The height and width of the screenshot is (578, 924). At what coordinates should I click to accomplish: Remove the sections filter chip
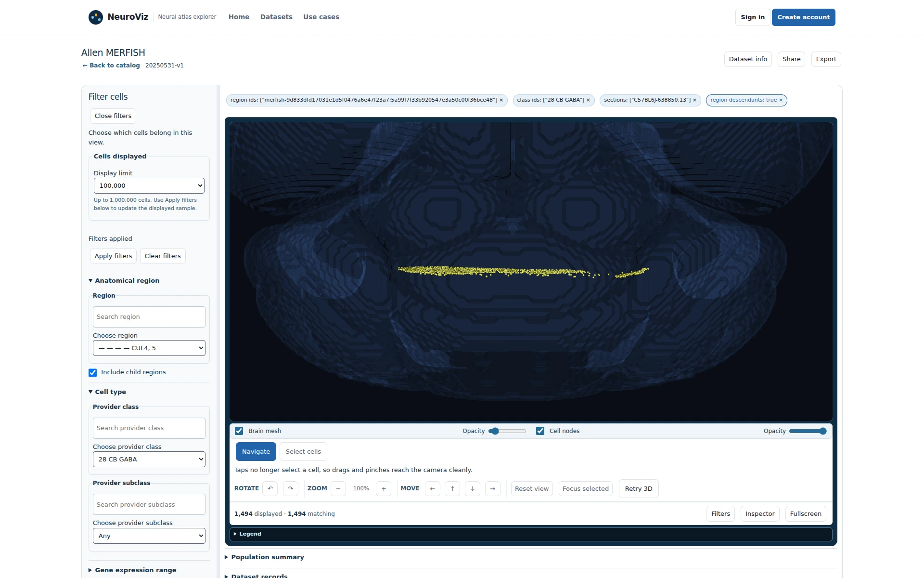click(694, 100)
